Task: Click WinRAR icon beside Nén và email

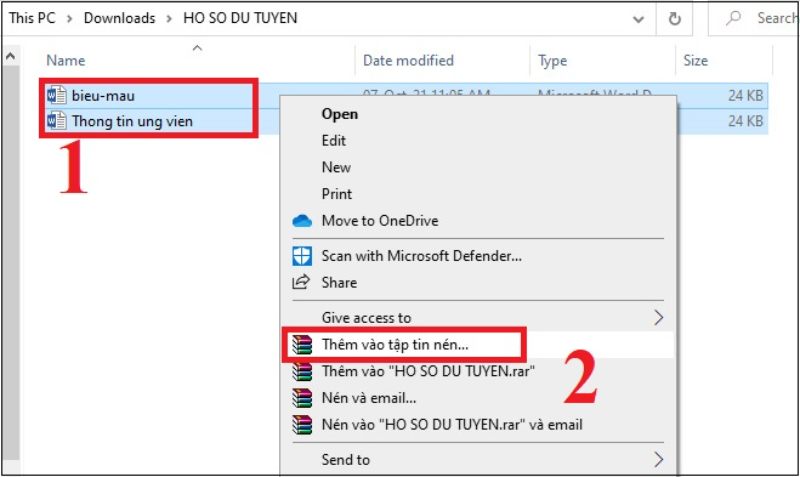Action: click(x=302, y=398)
